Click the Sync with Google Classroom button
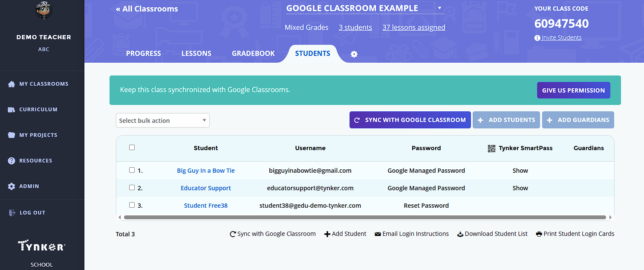This screenshot has height=270, width=644. [x=410, y=120]
